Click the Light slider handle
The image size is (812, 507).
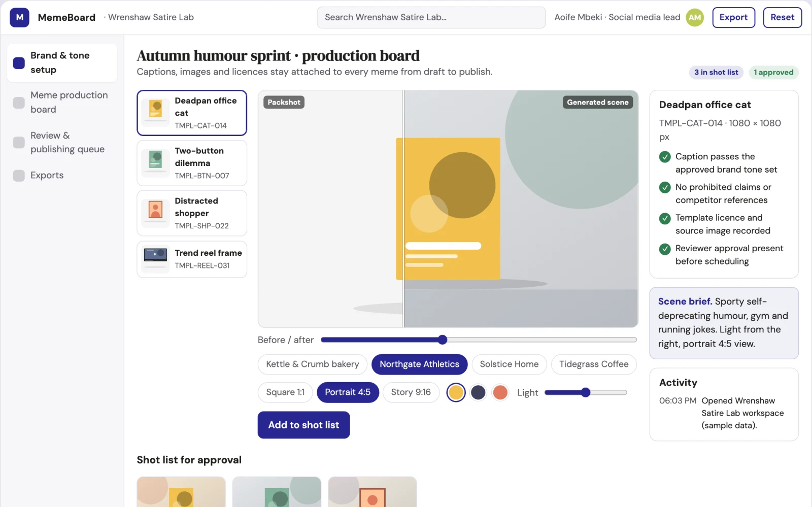(x=586, y=392)
